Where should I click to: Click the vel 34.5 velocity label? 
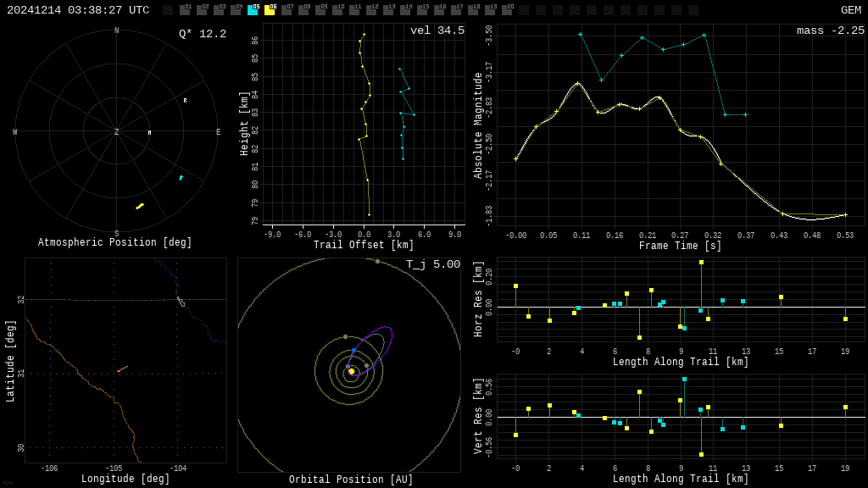(x=437, y=30)
